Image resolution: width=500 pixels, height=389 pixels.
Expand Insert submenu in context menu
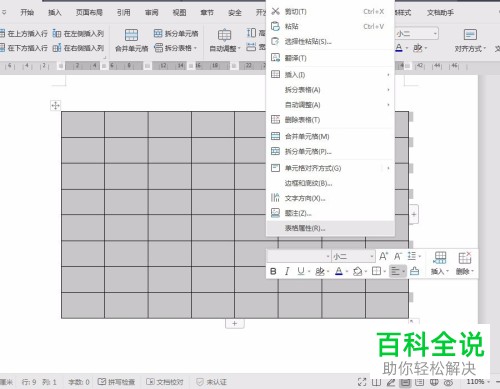coord(388,75)
